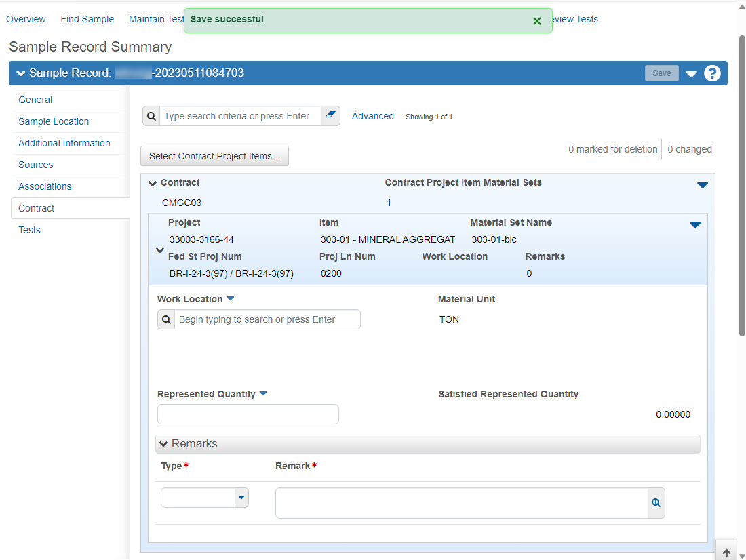The height and width of the screenshot is (560, 746).
Task: Expand the Remark field with zoom icon
Action: (x=656, y=503)
